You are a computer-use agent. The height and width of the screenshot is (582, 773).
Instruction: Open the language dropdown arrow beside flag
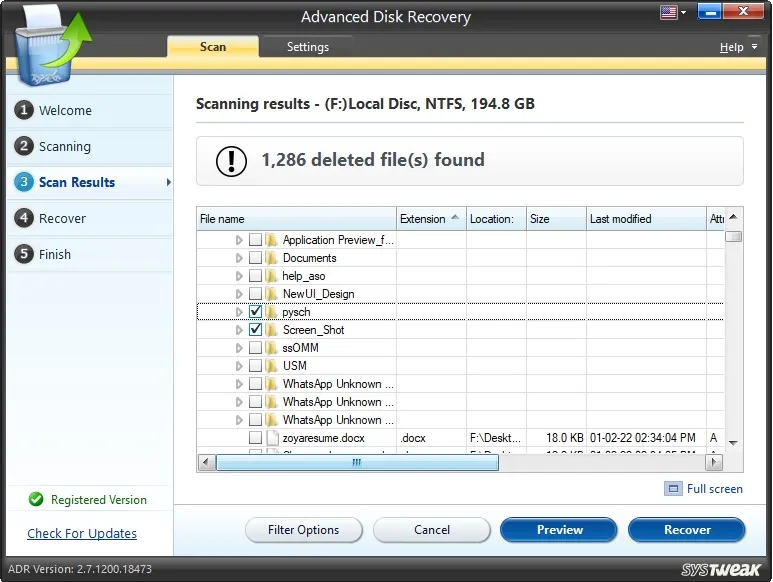pos(683,12)
